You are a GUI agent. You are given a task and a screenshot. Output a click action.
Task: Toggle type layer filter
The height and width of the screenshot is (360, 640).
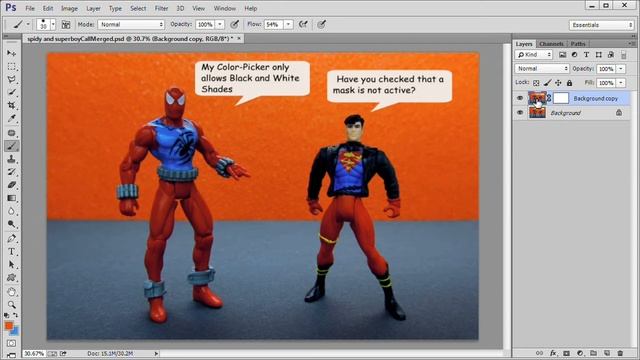tap(587, 55)
